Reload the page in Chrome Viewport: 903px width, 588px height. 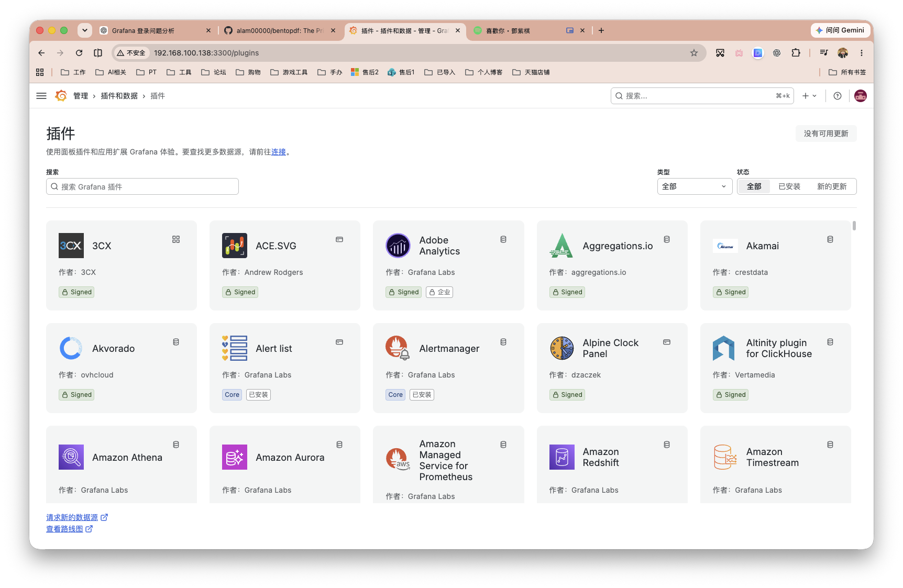pyautogui.click(x=79, y=53)
